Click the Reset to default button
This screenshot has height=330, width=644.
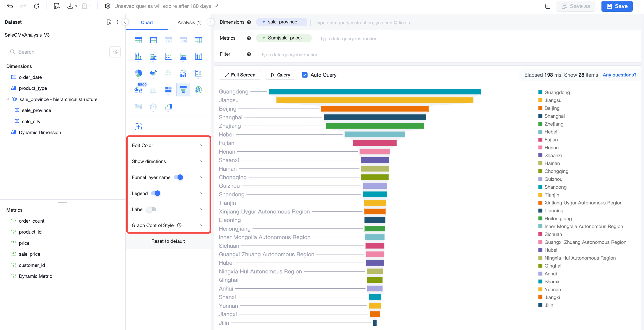coord(168,241)
